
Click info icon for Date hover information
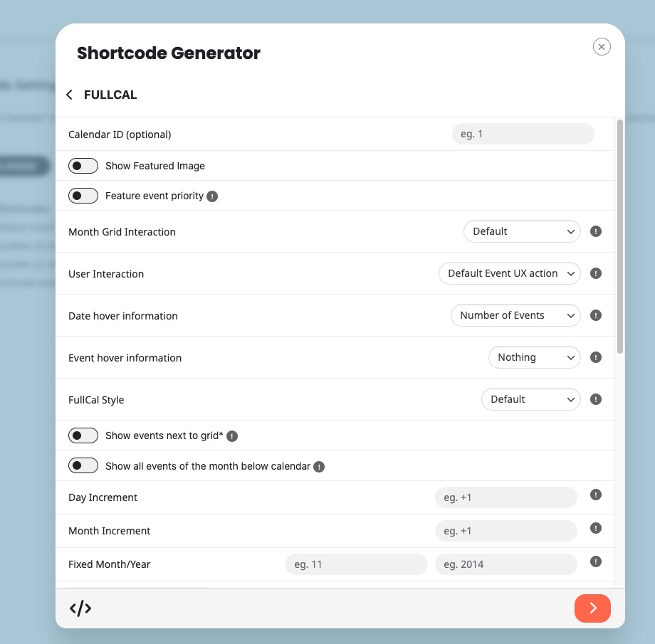pyautogui.click(x=597, y=315)
